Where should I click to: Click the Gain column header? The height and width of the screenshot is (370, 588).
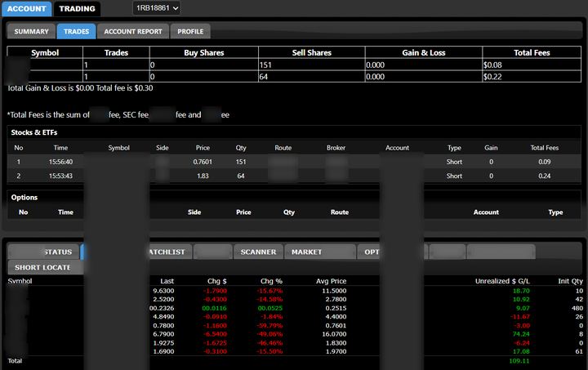[x=491, y=148]
